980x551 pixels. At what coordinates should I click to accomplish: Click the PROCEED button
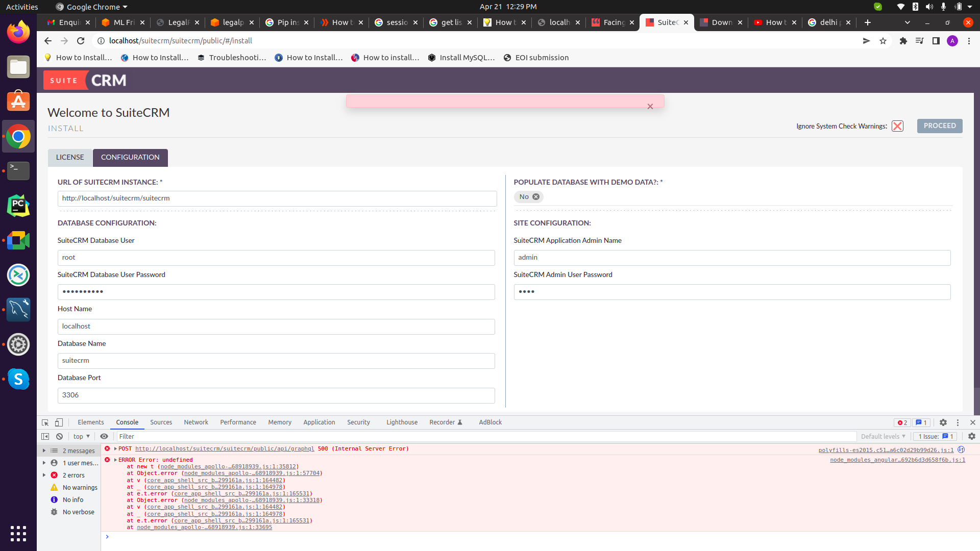(940, 126)
